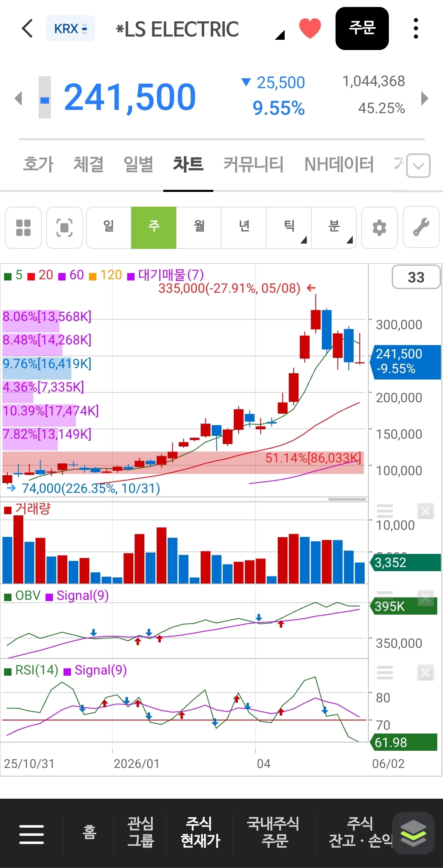This screenshot has height=868, width=443.
Task: Tap the 74,000 low price label
Action: pyautogui.click(x=91, y=488)
